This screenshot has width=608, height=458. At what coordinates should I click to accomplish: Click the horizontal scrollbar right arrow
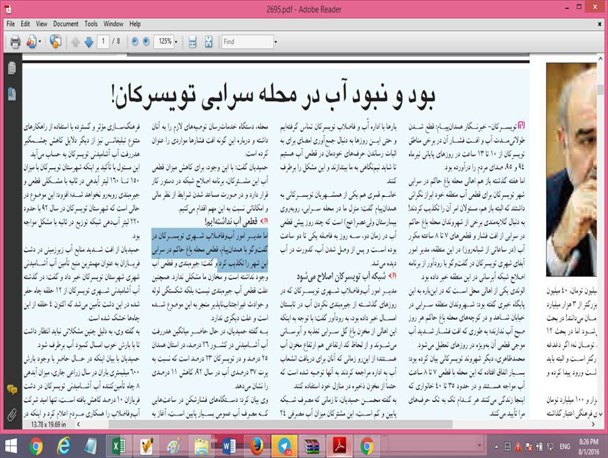[x=593, y=424]
